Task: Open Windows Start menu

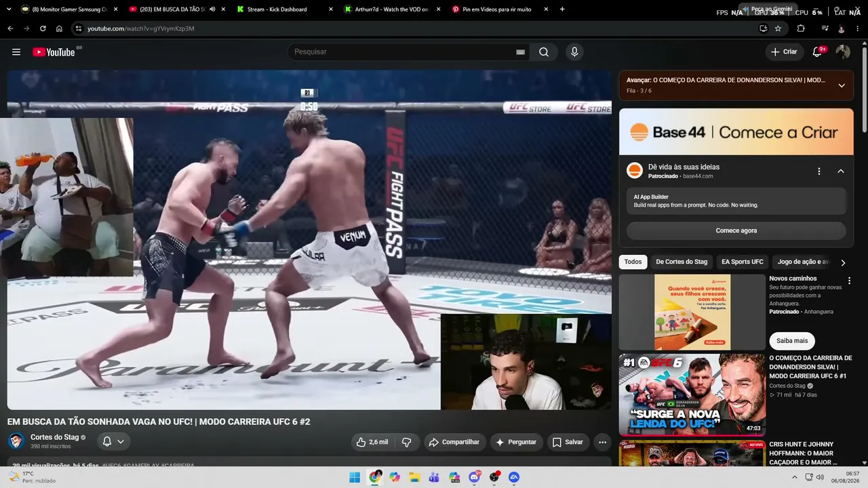Action: [x=355, y=477]
